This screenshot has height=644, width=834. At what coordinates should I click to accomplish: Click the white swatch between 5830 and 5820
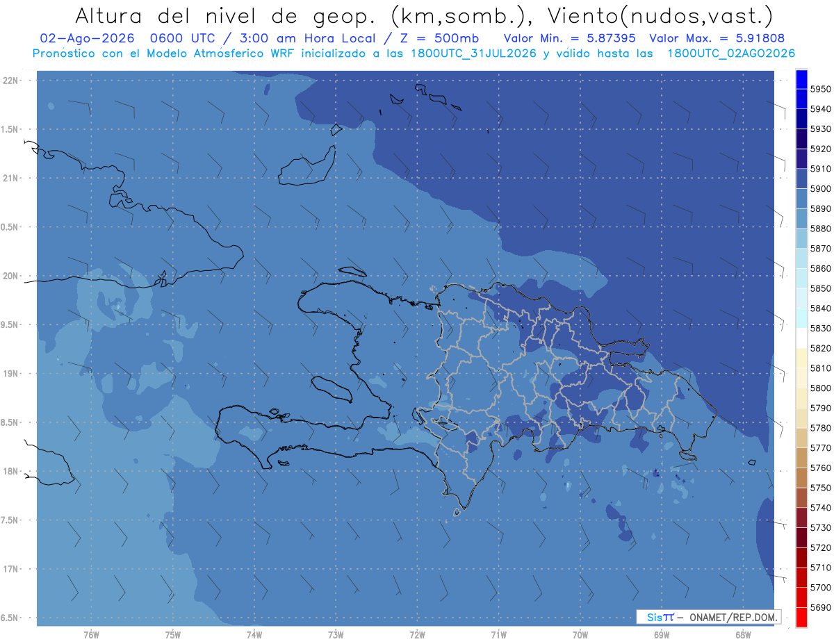pos(801,338)
